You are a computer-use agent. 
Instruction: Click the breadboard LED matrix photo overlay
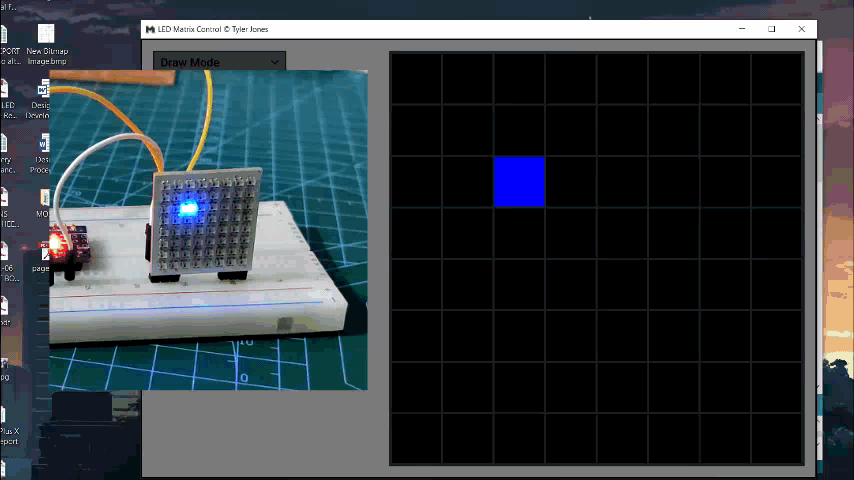tap(208, 230)
